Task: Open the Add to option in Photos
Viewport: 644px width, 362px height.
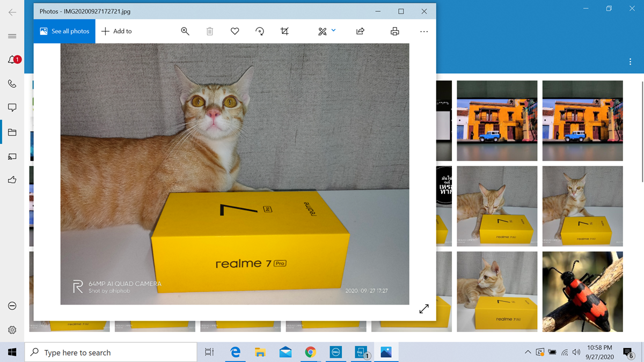Action: point(116,31)
